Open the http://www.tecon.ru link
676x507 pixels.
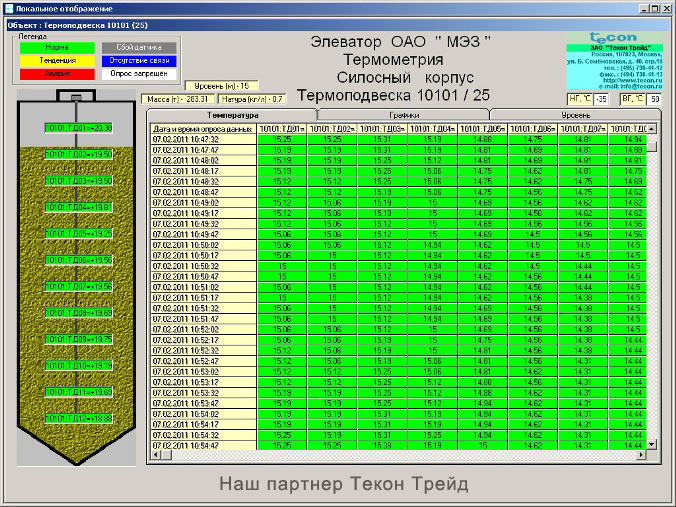click(x=632, y=80)
